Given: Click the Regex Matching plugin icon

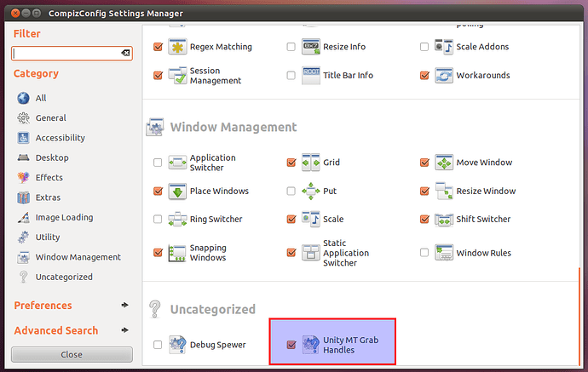Looking at the screenshot, I should click(177, 47).
